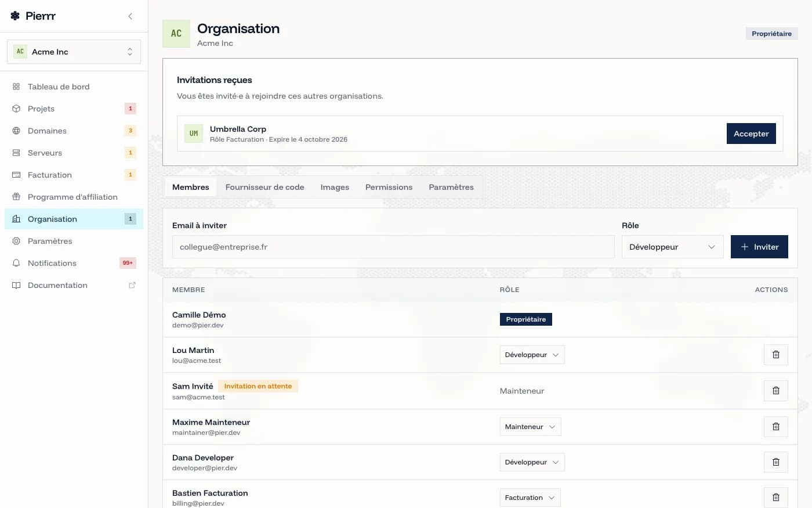Delete Dana Developer using trash icon
This screenshot has width=812, height=508.
[776, 462]
